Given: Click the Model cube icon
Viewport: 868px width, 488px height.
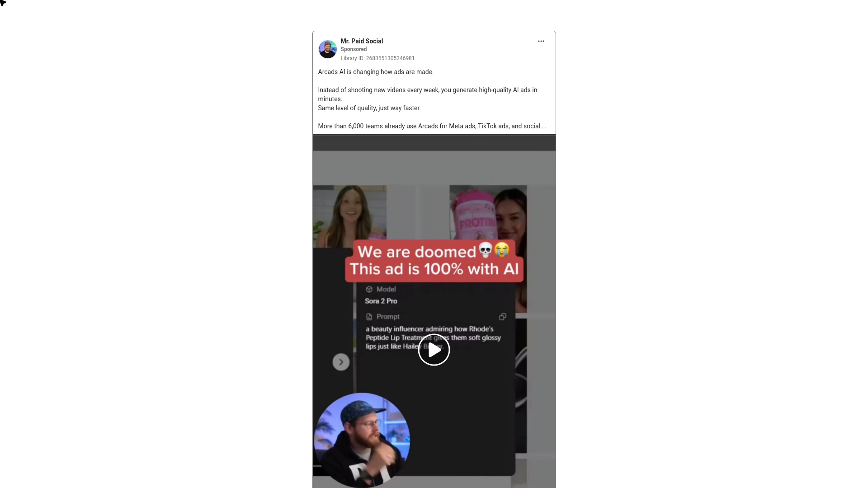Looking at the screenshot, I should tap(369, 289).
